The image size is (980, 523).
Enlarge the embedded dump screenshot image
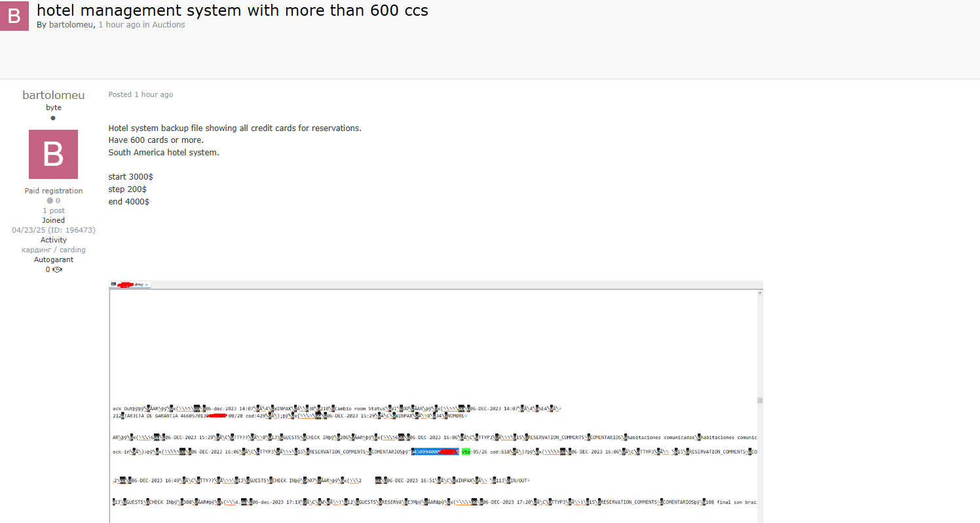[436, 402]
